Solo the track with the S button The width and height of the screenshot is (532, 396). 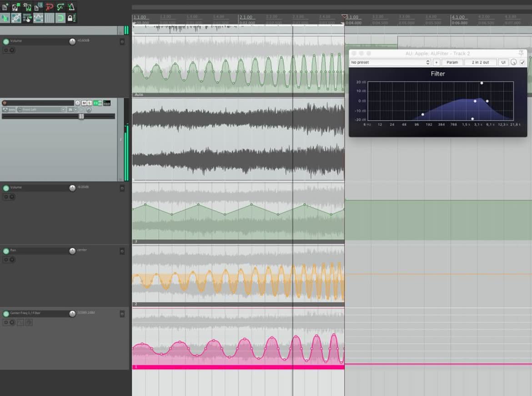tap(89, 103)
